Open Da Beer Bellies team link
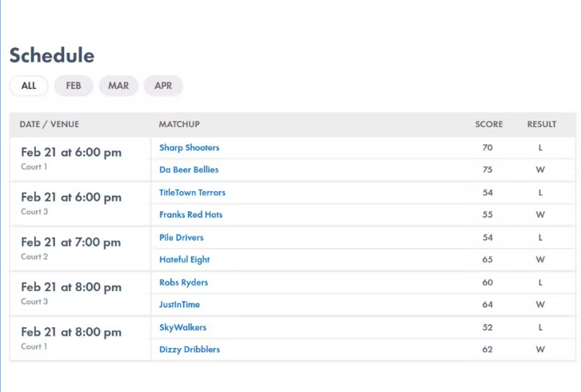This screenshot has height=392, width=581. [x=189, y=170]
